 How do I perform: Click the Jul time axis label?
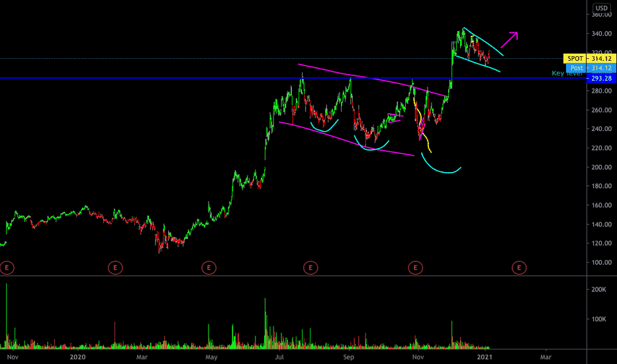[x=279, y=357]
